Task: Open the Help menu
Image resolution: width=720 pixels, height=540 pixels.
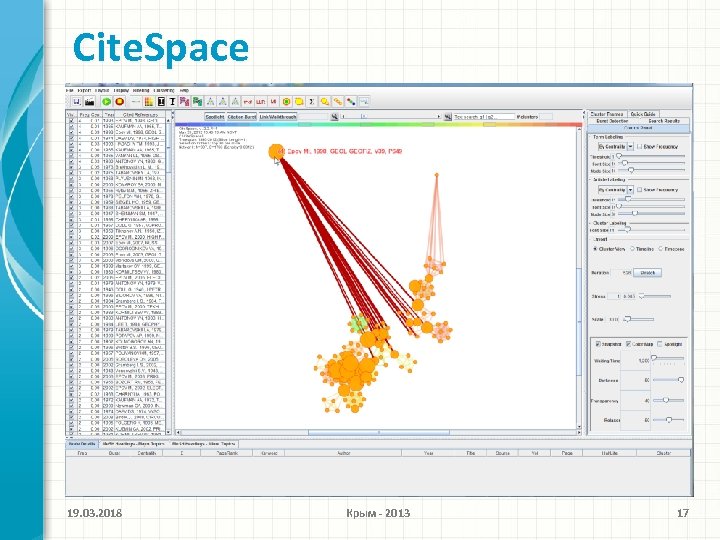Action: tap(184, 90)
